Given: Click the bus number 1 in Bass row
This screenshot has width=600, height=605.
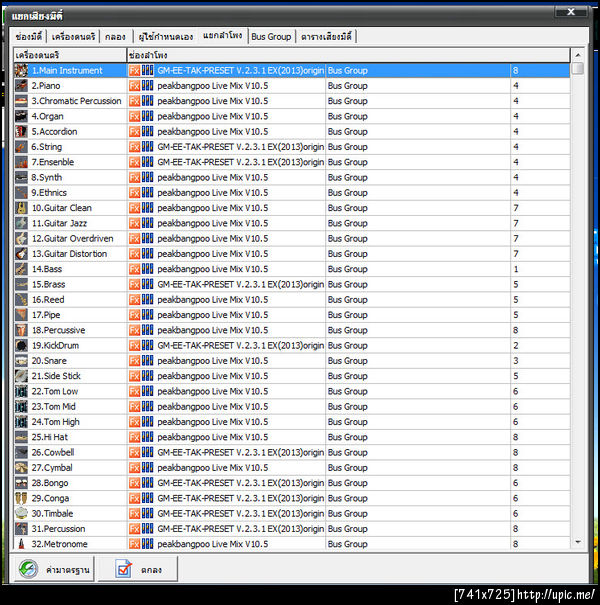Looking at the screenshot, I should [x=516, y=269].
